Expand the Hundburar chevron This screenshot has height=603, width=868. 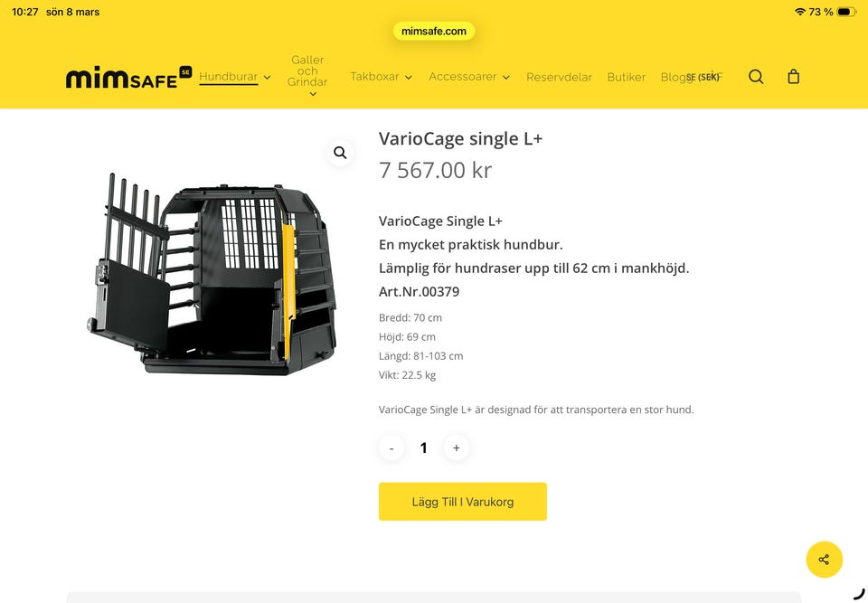pos(267,78)
